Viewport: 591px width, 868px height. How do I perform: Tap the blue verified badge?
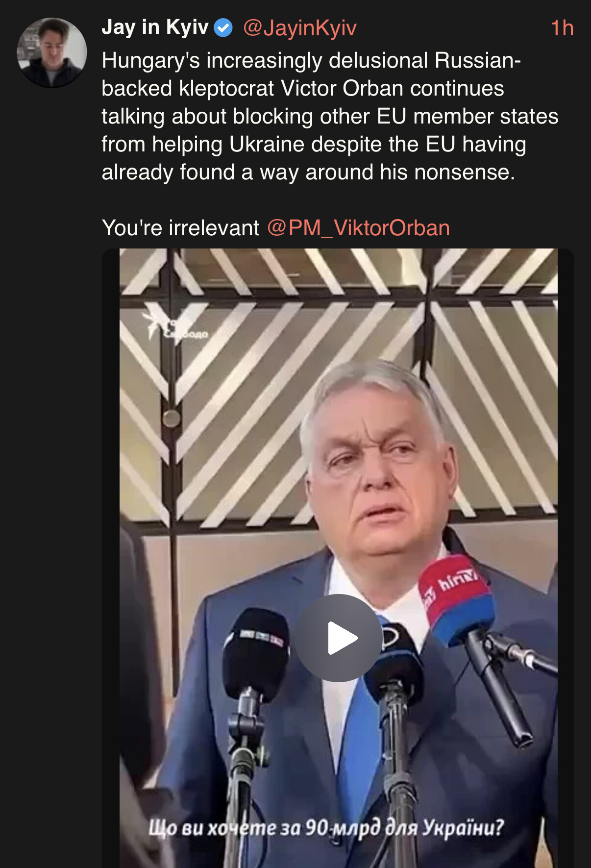[223, 27]
